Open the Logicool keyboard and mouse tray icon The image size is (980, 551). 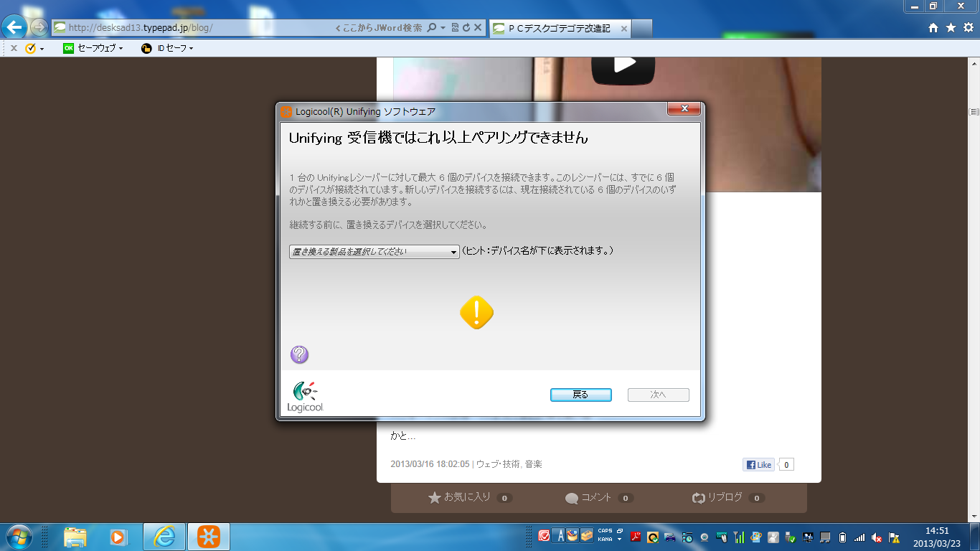pos(722,537)
